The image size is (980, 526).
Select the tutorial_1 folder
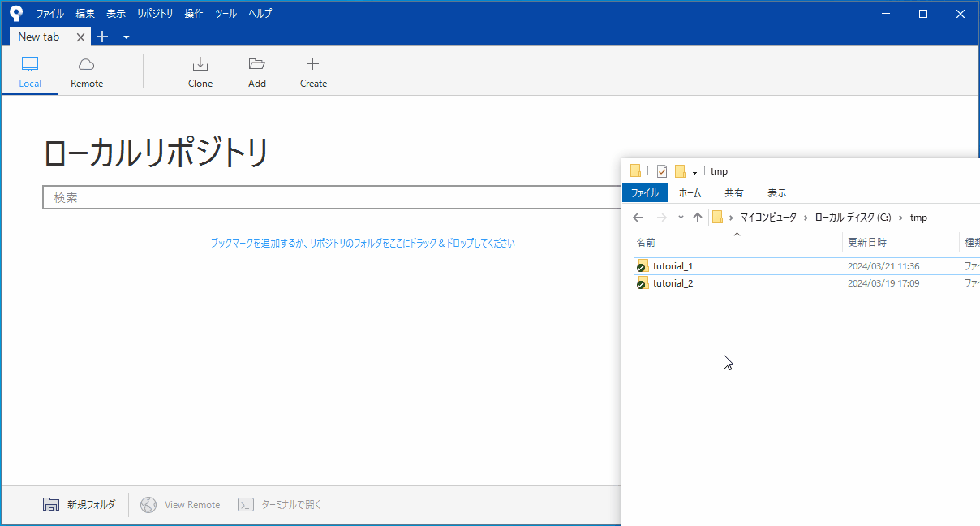tap(673, 266)
